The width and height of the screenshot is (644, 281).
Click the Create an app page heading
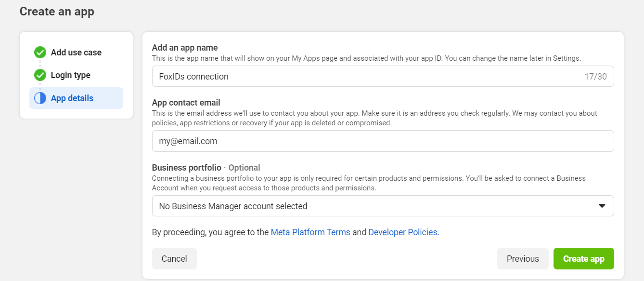point(57,11)
